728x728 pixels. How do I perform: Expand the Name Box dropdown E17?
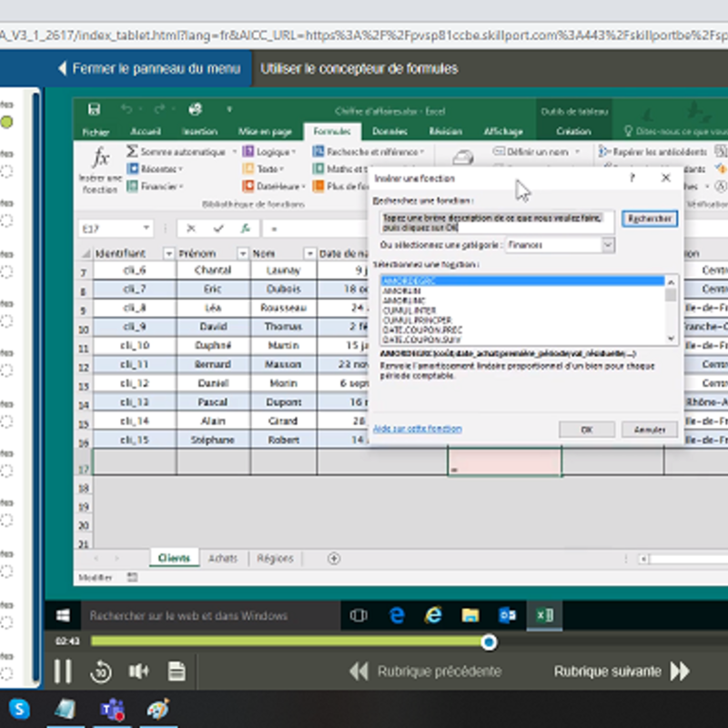pos(146,228)
